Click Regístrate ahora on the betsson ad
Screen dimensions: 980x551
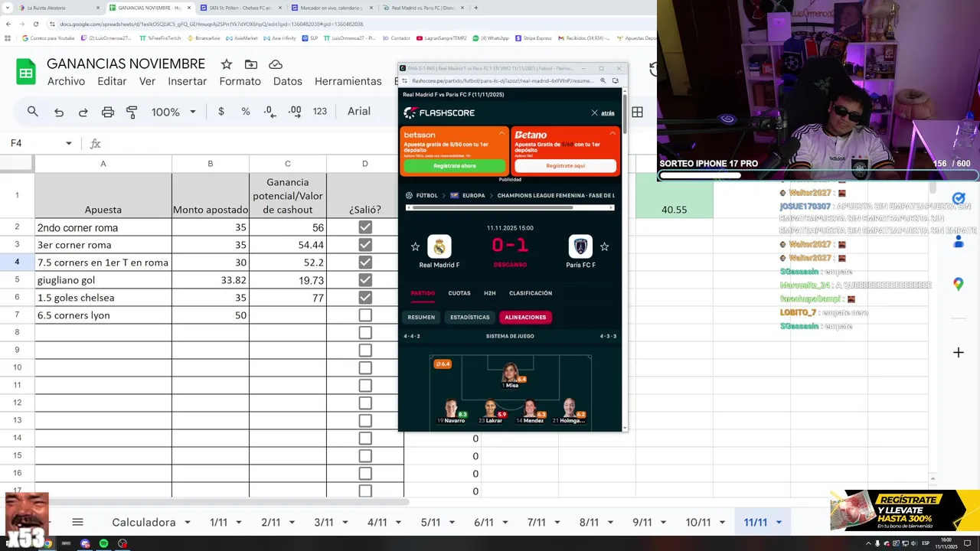[x=455, y=165]
